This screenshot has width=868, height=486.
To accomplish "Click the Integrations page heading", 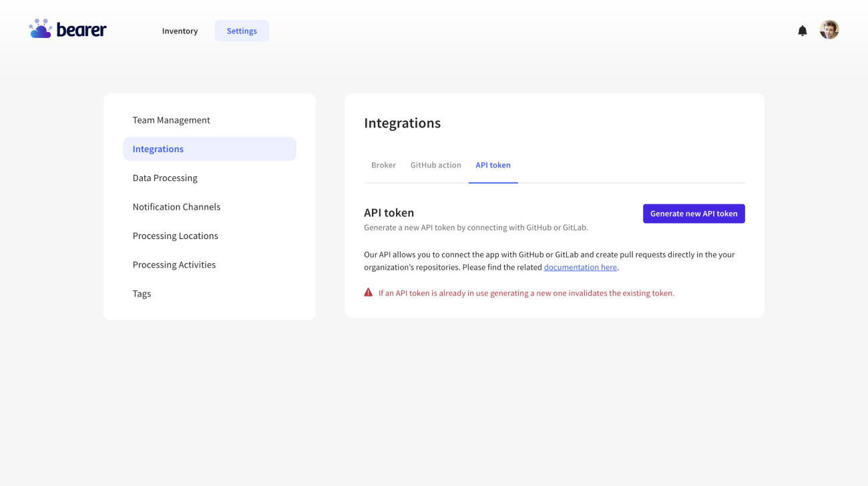I will point(402,123).
